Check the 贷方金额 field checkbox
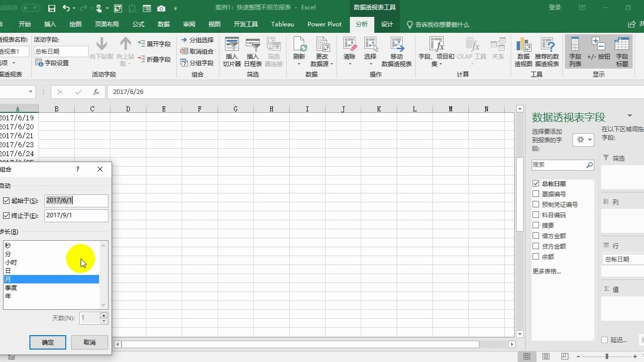 536,246
